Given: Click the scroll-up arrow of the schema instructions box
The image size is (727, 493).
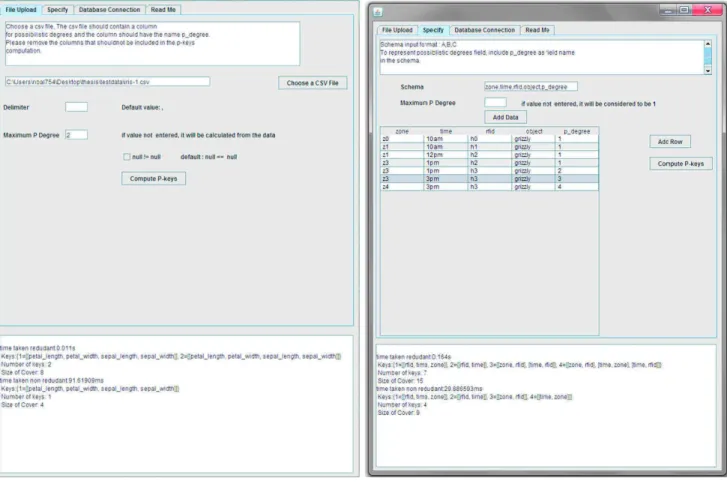Looking at the screenshot, I should [x=708, y=44].
